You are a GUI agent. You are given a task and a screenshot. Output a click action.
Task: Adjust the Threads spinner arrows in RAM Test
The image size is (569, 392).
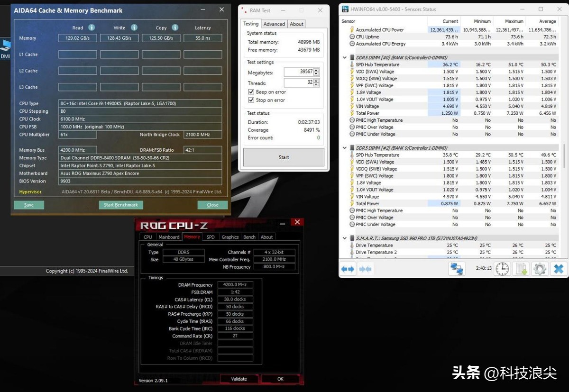316,82
